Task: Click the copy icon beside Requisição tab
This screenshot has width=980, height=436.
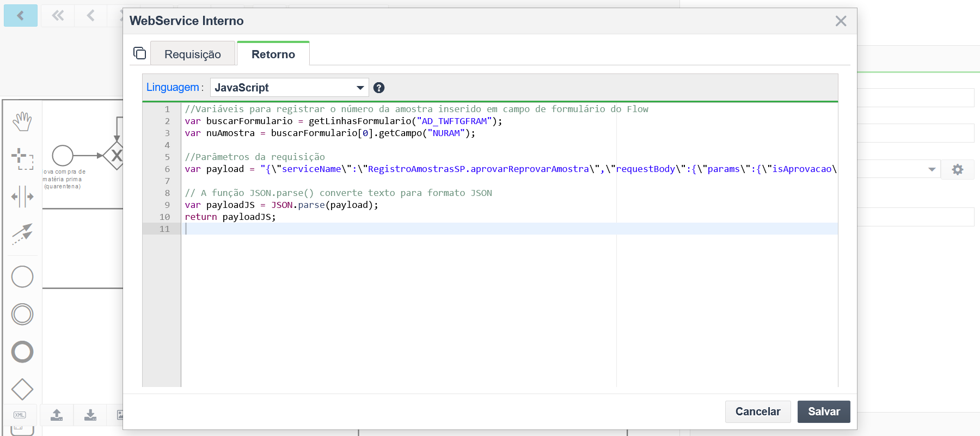Action: pos(140,53)
